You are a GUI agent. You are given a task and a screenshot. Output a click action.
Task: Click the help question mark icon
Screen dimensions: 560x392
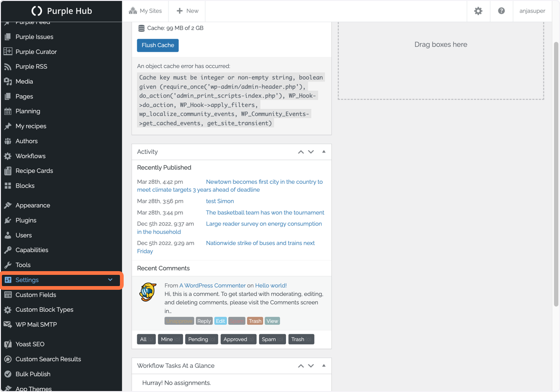(x=502, y=11)
